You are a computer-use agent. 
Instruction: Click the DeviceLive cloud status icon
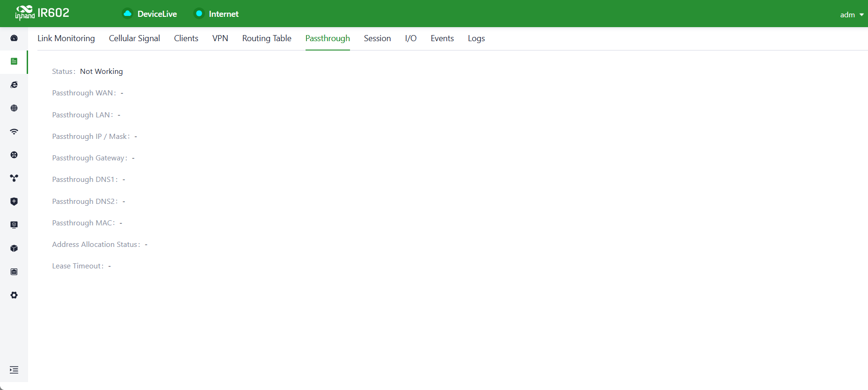coord(127,14)
